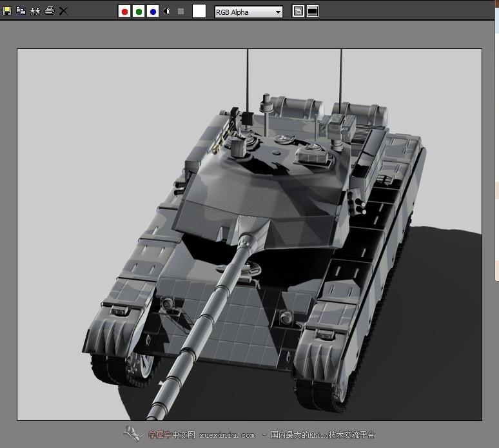Switch to monochrome display mode
This screenshot has width=499, height=448.
[181, 12]
